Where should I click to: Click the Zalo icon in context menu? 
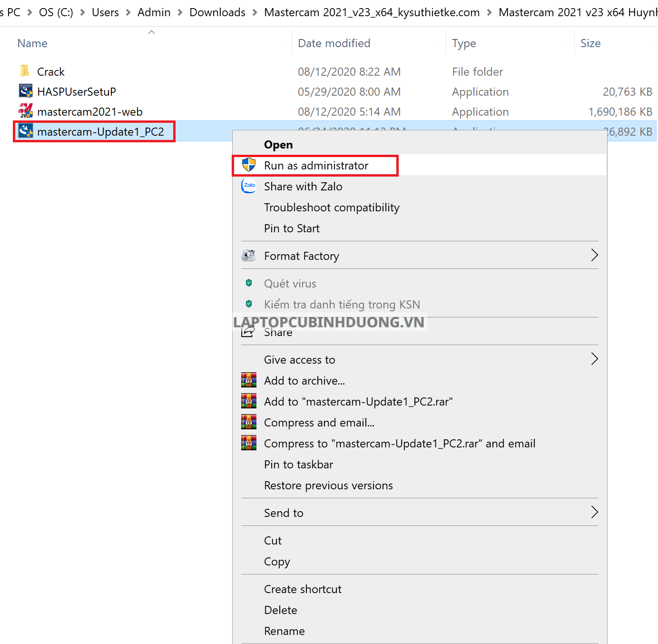[x=248, y=186]
